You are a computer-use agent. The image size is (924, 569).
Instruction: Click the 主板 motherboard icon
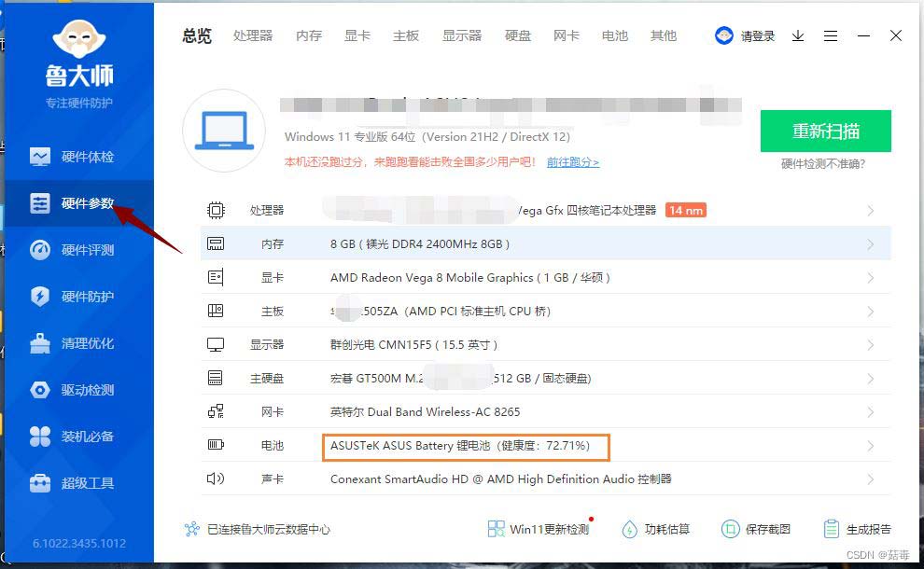(216, 311)
